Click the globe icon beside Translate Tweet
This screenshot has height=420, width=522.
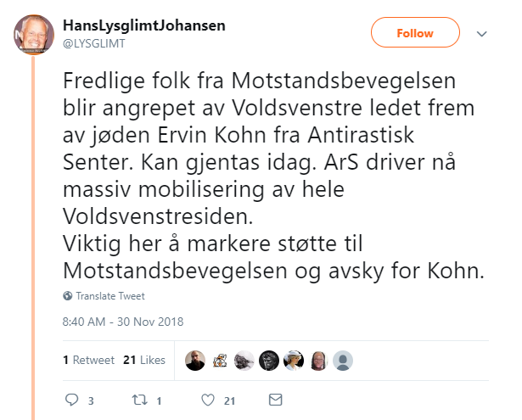click(x=68, y=296)
